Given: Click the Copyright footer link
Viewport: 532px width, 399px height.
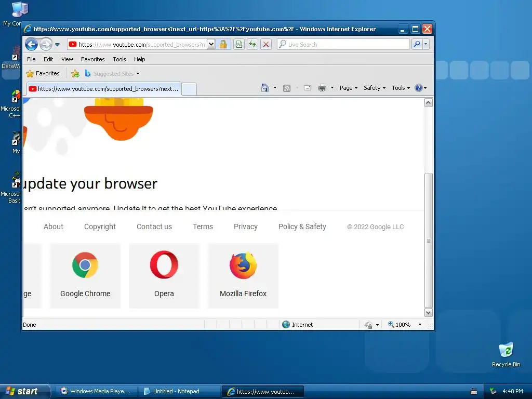Looking at the screenshot, I should coord(100,227).
